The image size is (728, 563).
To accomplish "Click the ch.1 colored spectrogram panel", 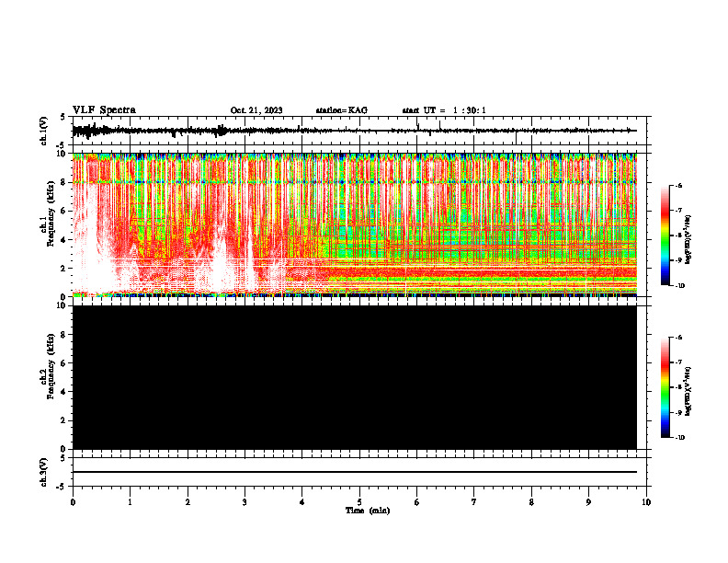I will (x=354, y=224).
